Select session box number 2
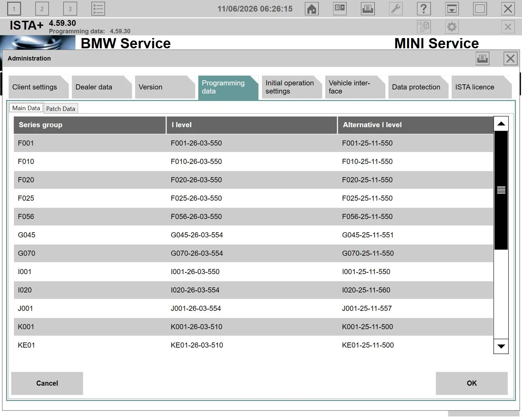 click(42, 9)
